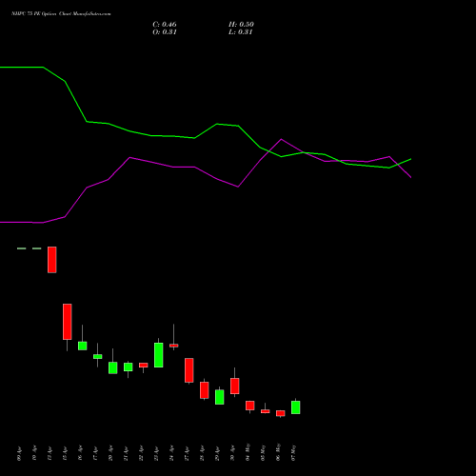Select the tall green candle above 23 Apr
This screenshot has height=476, width=476.
click(159, 355)
